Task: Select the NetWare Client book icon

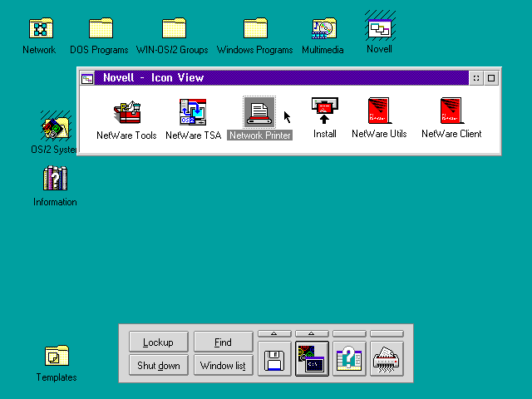Action: (x=451, y=111)
